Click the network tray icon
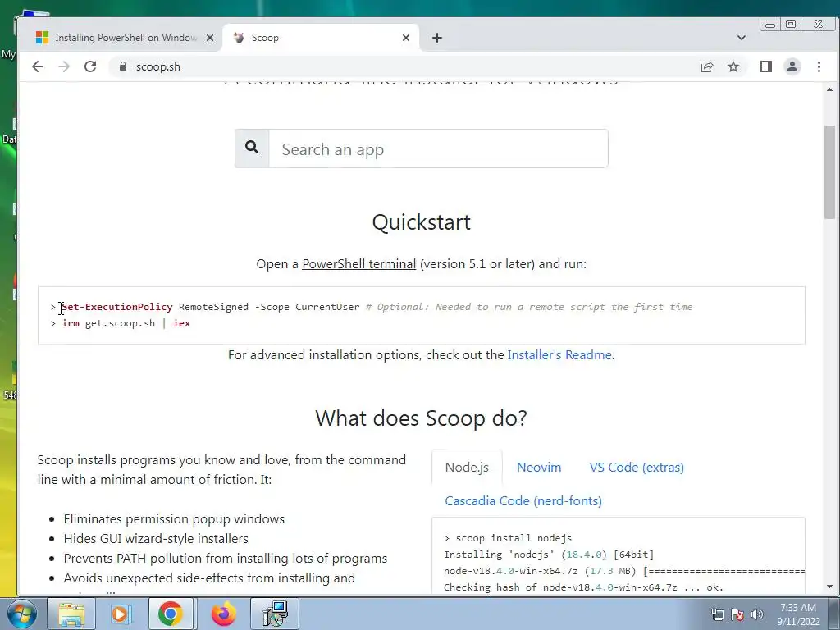 (x=717, y=614)
